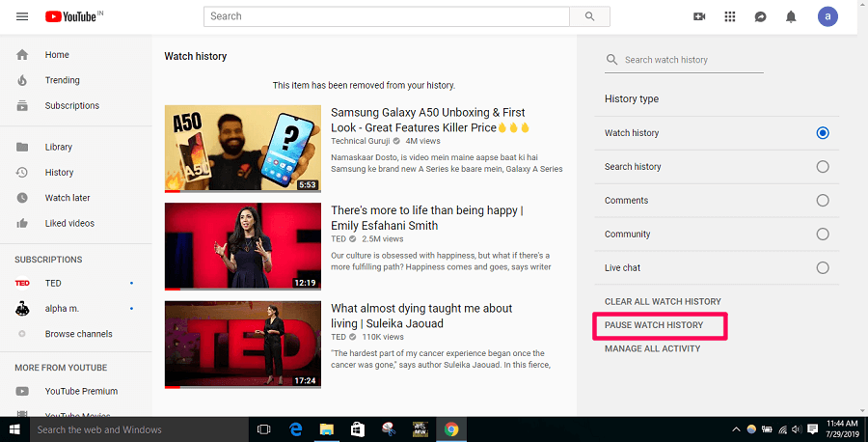Select Community history type

pos(822,234)
